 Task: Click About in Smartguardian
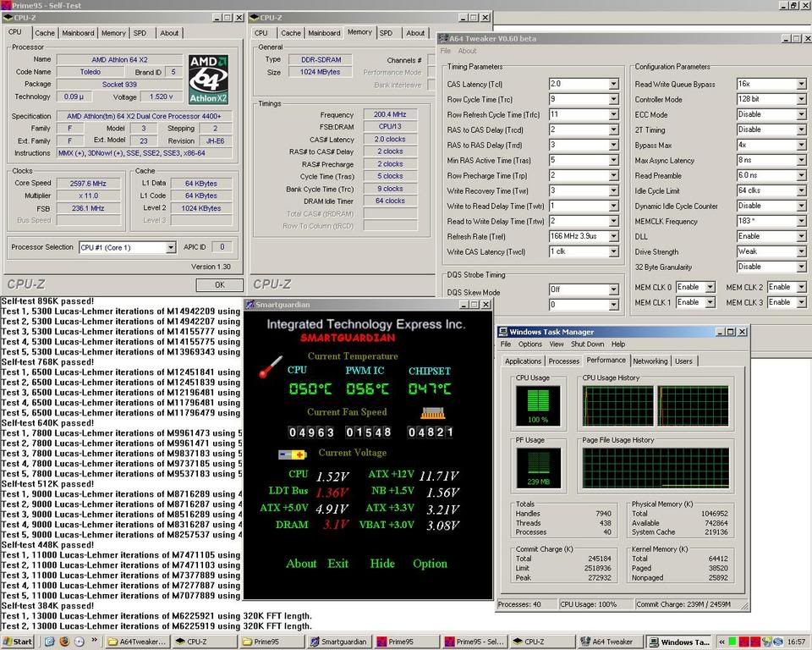click(x=301, y=564)
